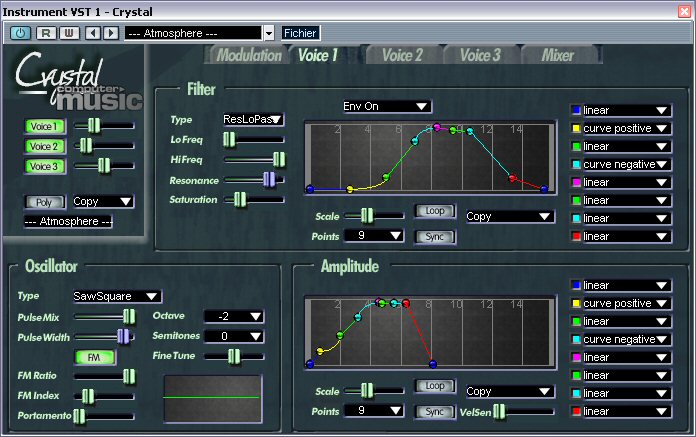
Task: Open the Filter Type ResLoPass dropdown
Action: [253, 119]
